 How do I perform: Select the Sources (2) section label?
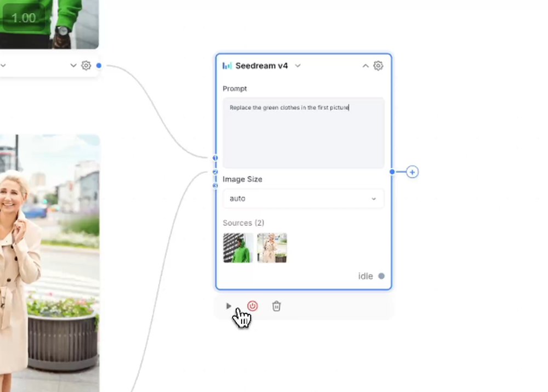tap(243, 223)
